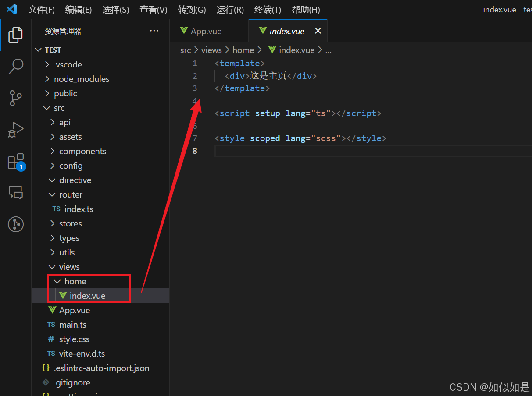
Task: Expand the types folder
Action: (53, 238)
